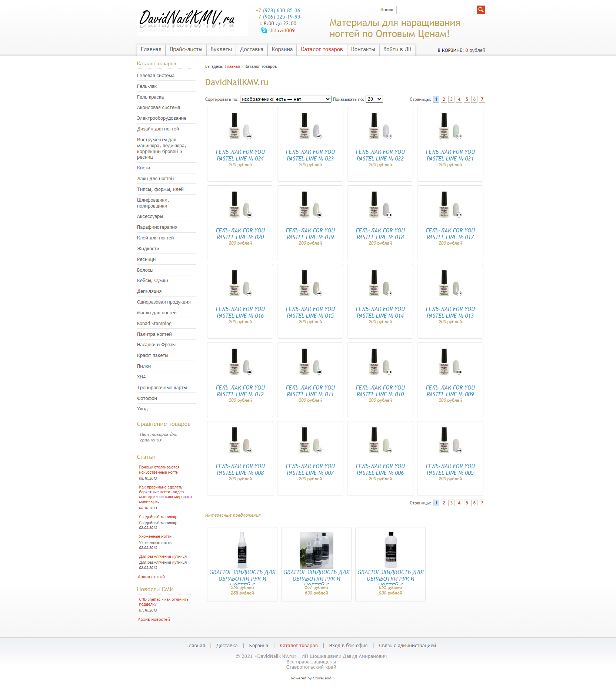Open the Электрооборудование category

tap(162, 118)
